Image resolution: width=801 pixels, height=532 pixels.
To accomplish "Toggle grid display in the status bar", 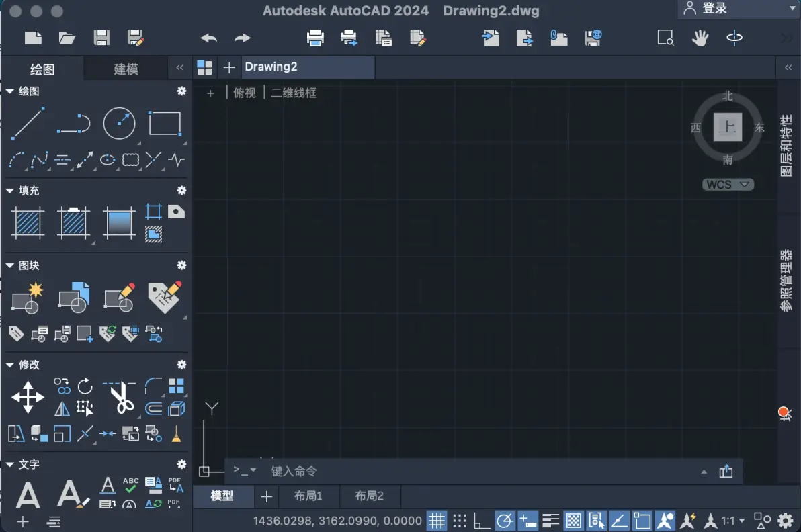I will (437, 521).
